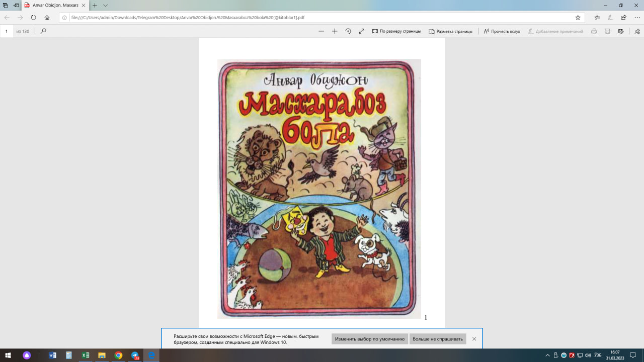This screenshot has width=644, height=362.
Task: Go to browser home page
Action: click(47, 17)
